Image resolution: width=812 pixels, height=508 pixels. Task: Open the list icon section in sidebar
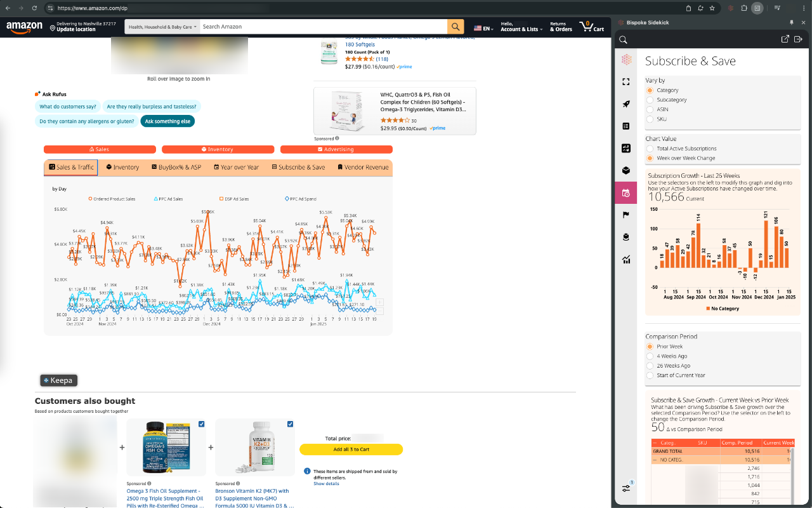(x=626, y=126)
